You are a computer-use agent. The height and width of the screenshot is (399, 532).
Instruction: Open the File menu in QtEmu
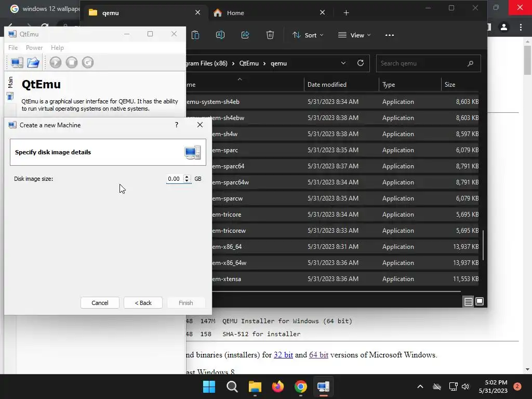coord(13,48)
